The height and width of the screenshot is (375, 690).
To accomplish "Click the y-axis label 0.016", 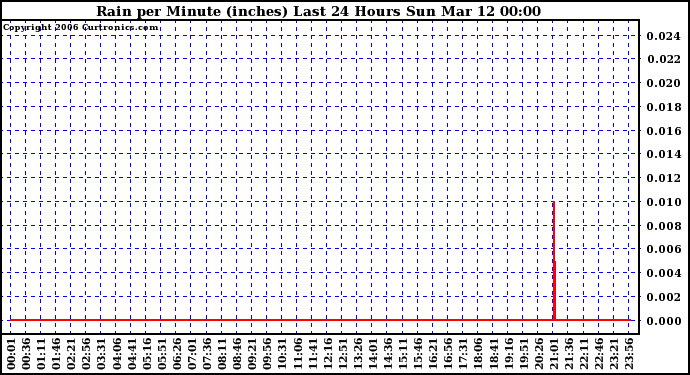I will [x=664, y=131].
